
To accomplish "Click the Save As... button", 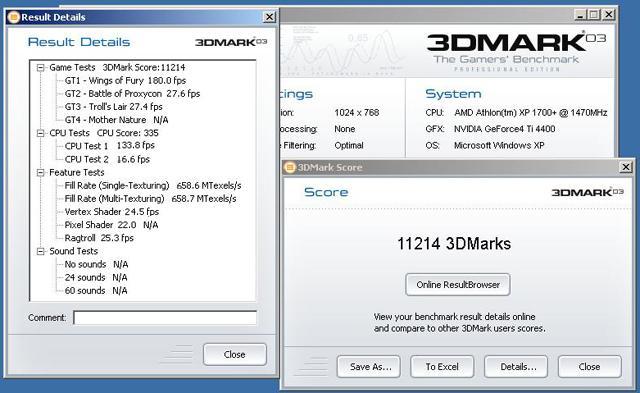I will point(369,367).
